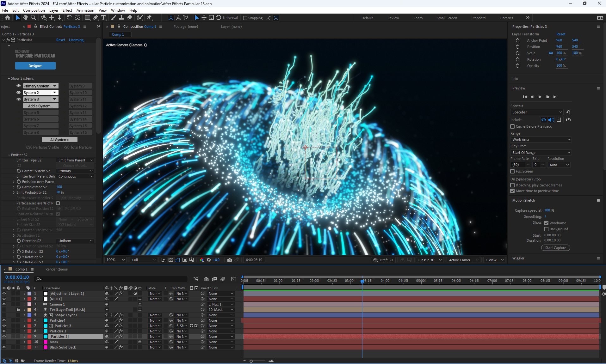This screenshot has width=606, height=364.
Task: Open the Animation menu
Action: click(x=85, y=10)
